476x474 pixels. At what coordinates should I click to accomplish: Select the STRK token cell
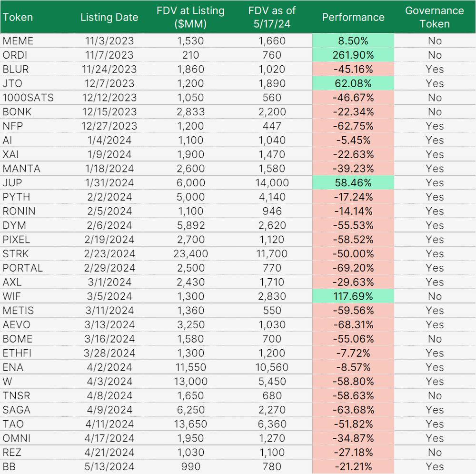point(16,253)
